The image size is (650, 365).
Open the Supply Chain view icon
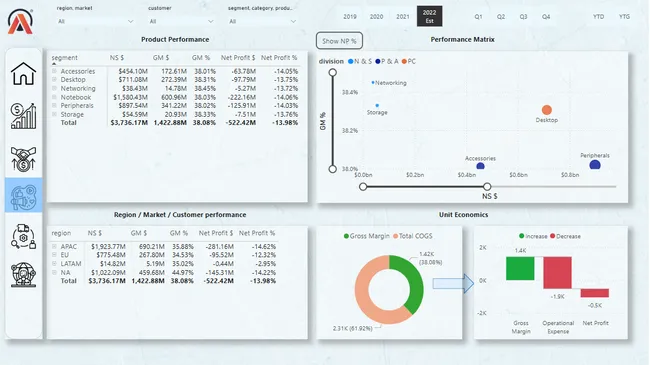pyautogui.click(x=24, y=236)
